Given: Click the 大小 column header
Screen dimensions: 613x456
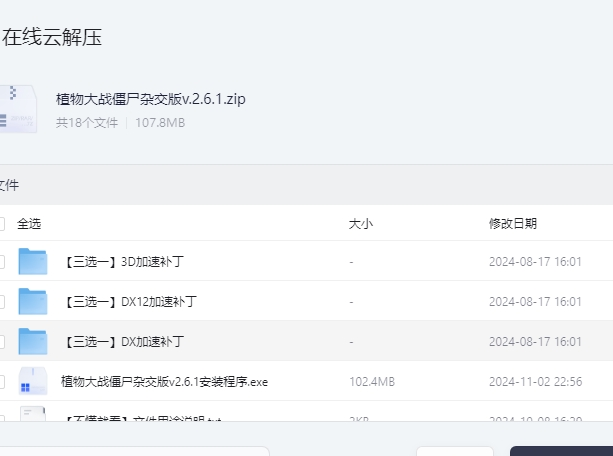Looking at the screenshot, I should coord(360,224).
